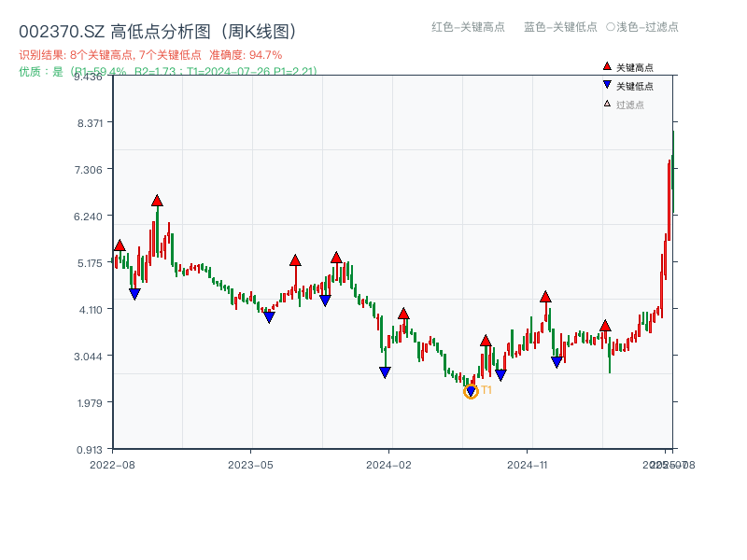Click the 红色-关键高点 label at the top
Screen dimensions: 747x560
point(468,27)
